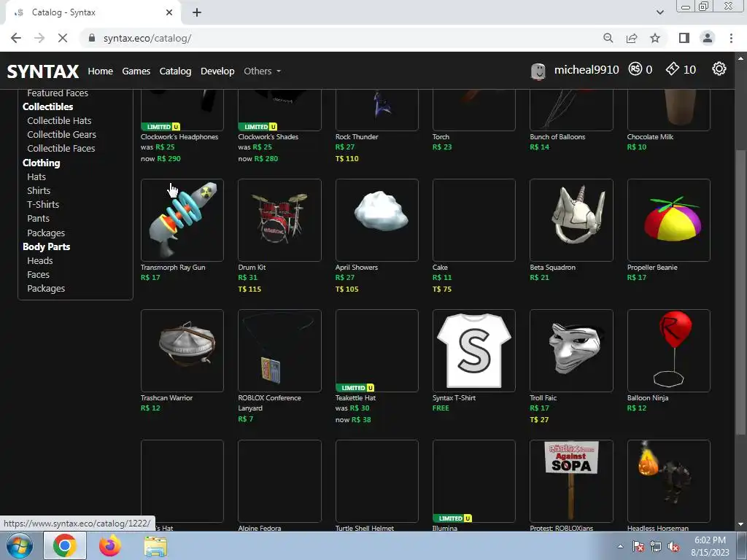The height and width of the screenshot is (560, 747).
Task: Open the Games page
Action: click(x=136, y=71)
